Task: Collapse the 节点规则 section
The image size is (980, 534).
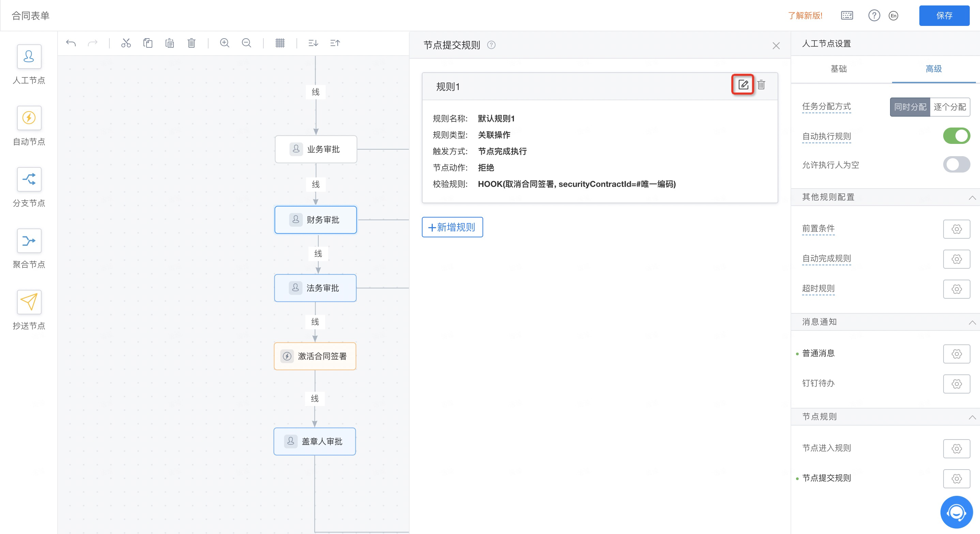Action: coord(972,417)
